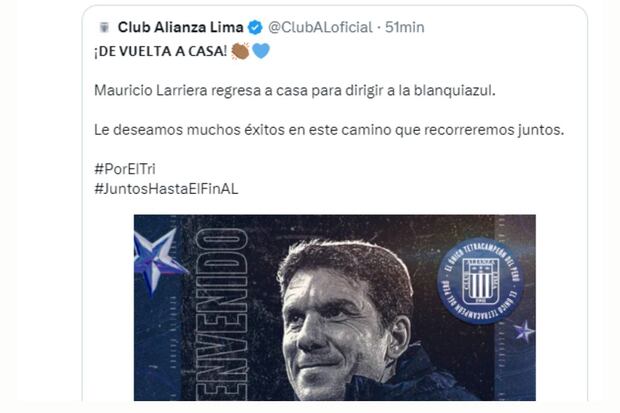Click the vertical BIENVENIDO lettering in image

pos(221,314)
